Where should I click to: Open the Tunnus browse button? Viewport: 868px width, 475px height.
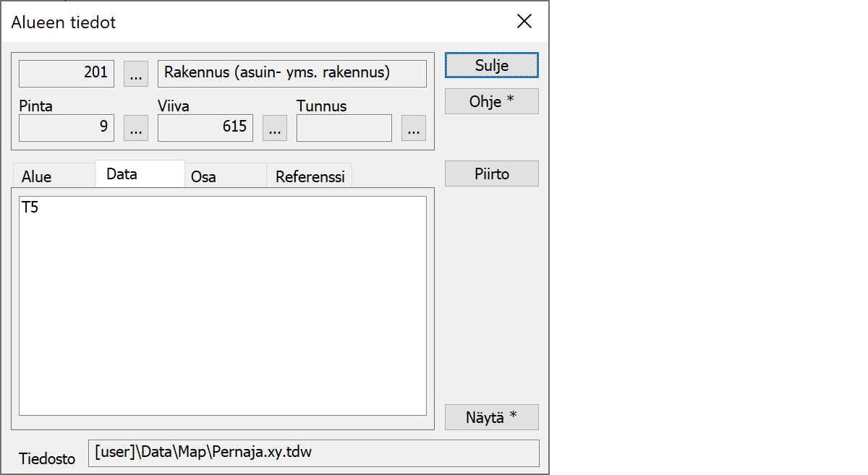pos(413,128)
